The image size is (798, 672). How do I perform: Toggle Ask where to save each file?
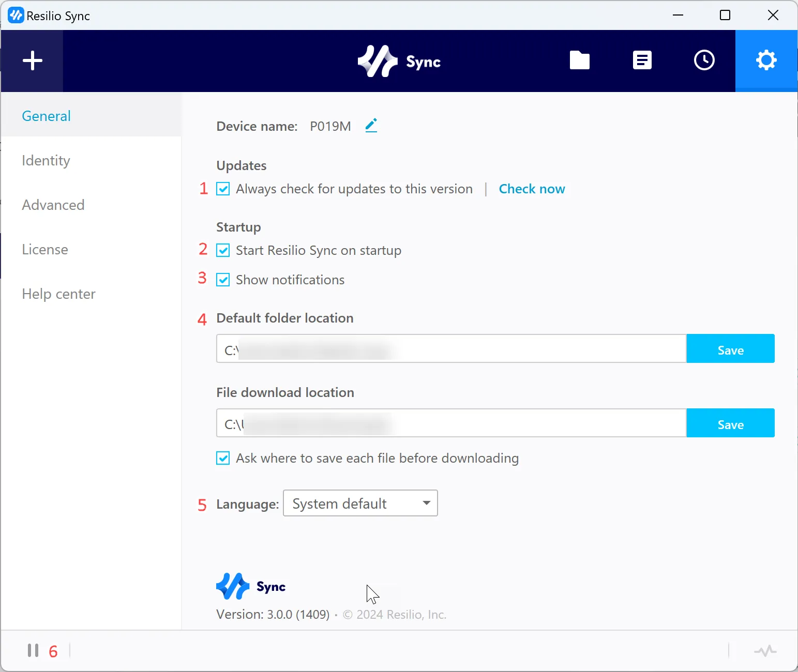223,459
